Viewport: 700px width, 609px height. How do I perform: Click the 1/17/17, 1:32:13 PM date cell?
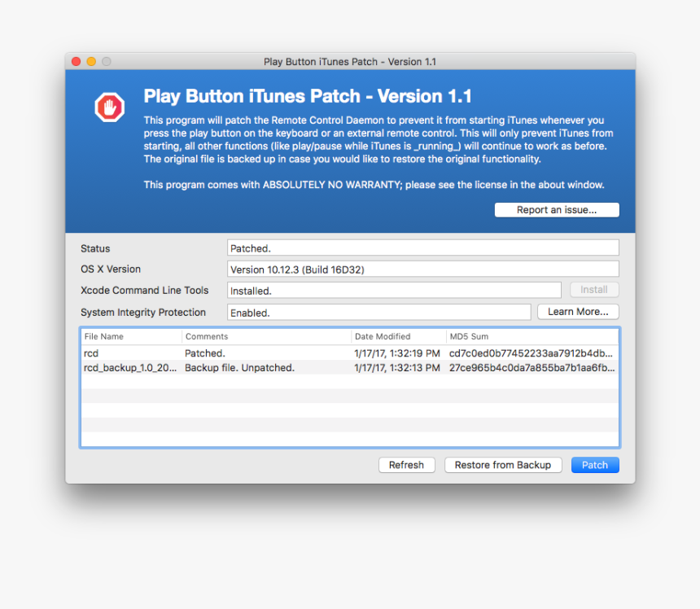[x=397, y=368]
